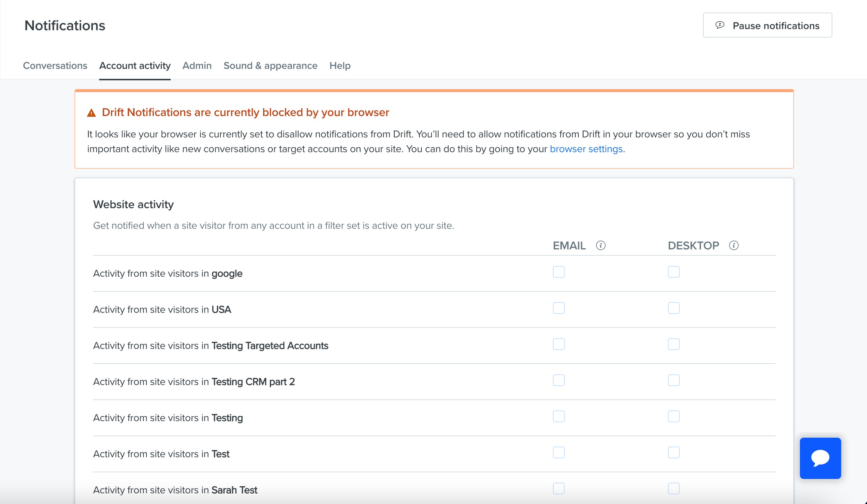Click the orange warning triangle icon
This screenshot has width=867, height=504.
click(x=91, y=113)
